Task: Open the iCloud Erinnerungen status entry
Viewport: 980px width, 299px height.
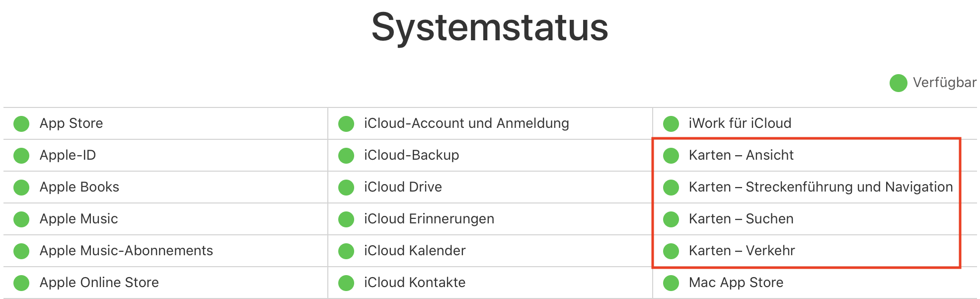Action: tap(429, 219)
